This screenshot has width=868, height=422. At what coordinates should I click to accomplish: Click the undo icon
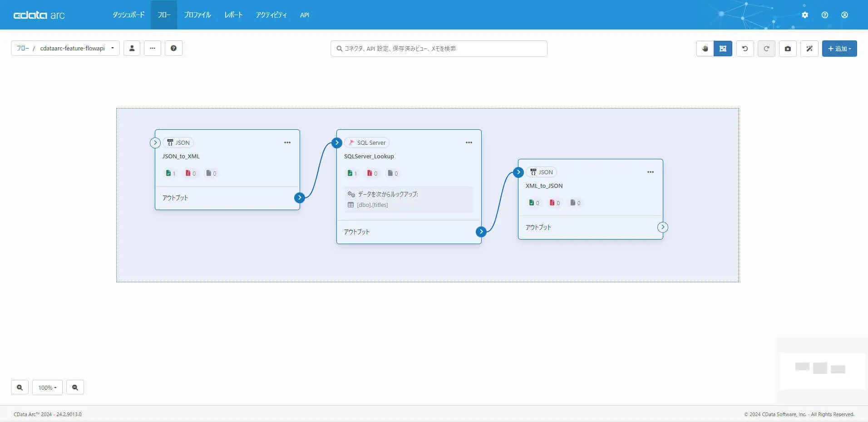(x=745, y=49)
